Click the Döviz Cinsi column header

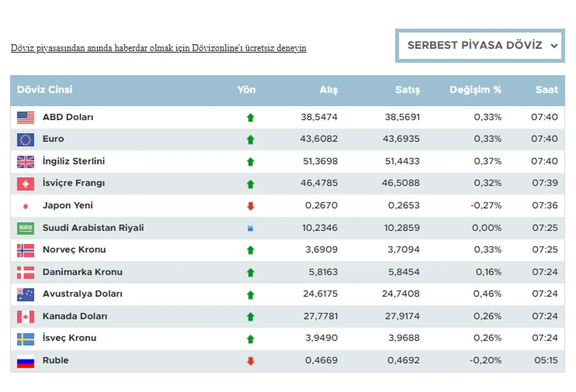point(45,89)
